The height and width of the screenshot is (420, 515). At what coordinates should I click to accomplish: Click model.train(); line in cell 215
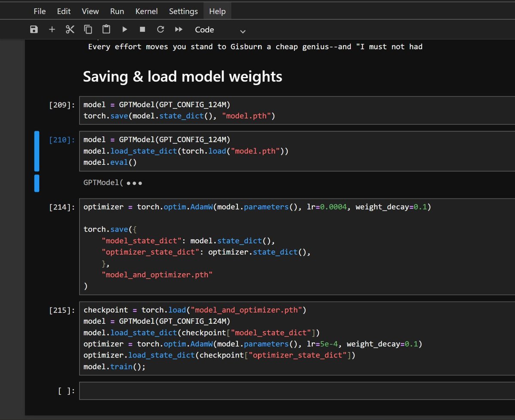[x=115, y=367]
